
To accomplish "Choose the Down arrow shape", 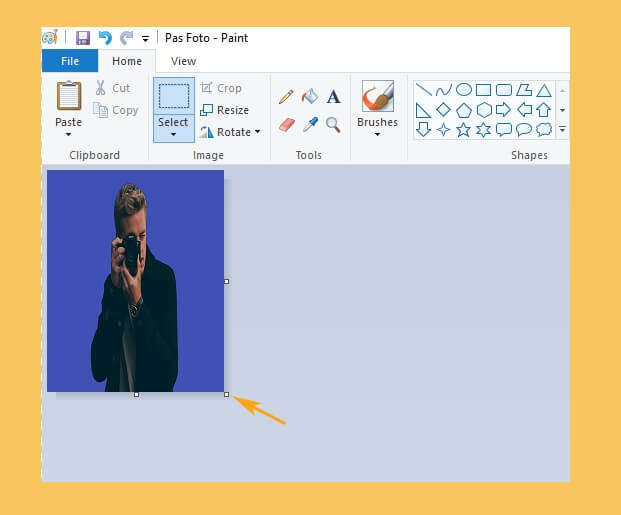I will click(x=423, y=130).
